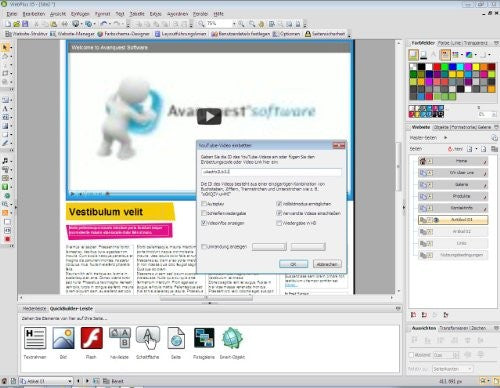
Task: Toggle the Autoplay checkbox
Action: 204,204
